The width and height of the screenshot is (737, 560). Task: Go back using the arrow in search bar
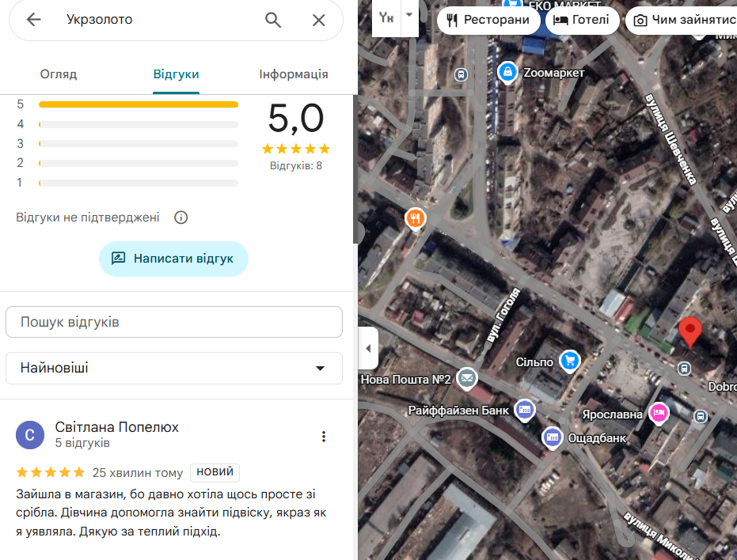[x=33, y=20]
